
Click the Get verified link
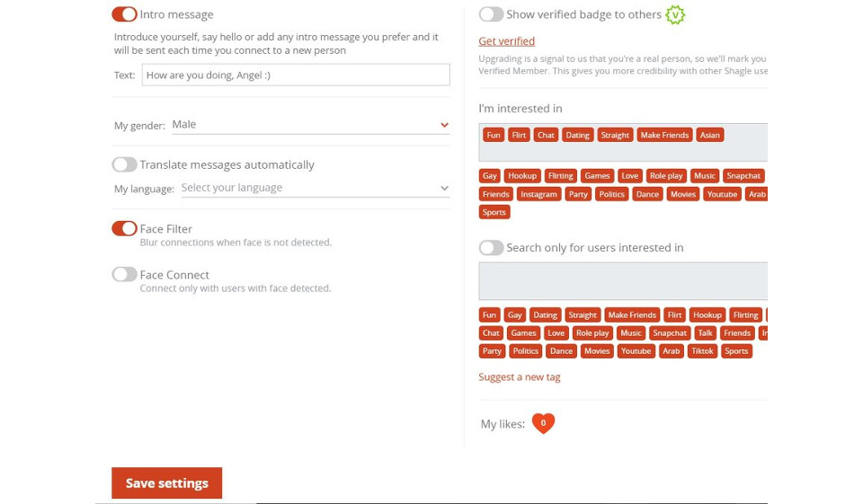pyautogui.click(x=506, y=41)
